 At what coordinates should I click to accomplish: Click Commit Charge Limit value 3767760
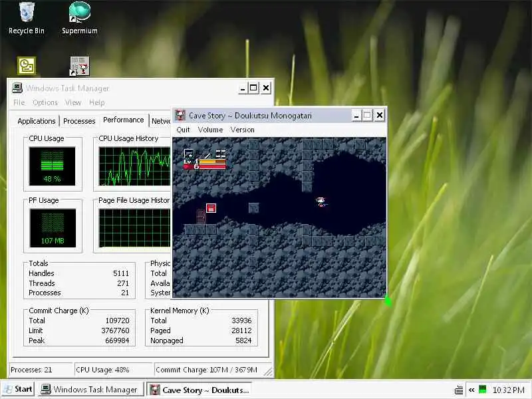tap(115, 331)
